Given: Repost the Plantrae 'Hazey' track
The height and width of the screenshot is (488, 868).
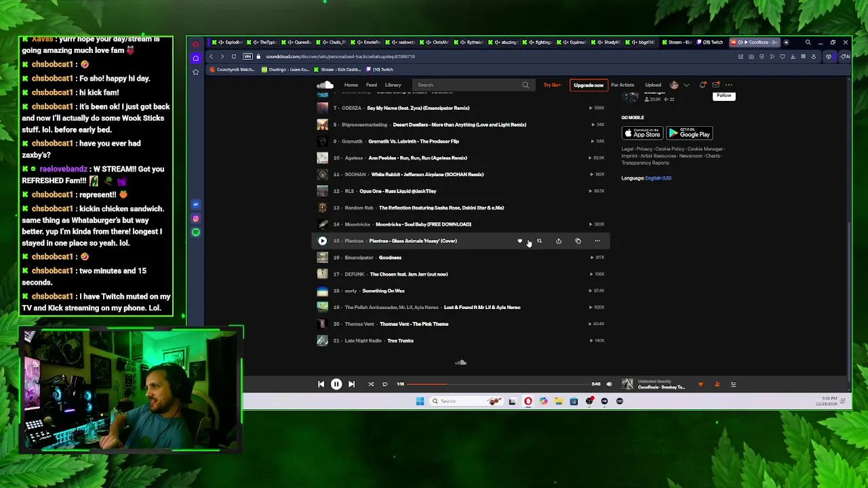Looking at the screenshot, I should [539, 241].
